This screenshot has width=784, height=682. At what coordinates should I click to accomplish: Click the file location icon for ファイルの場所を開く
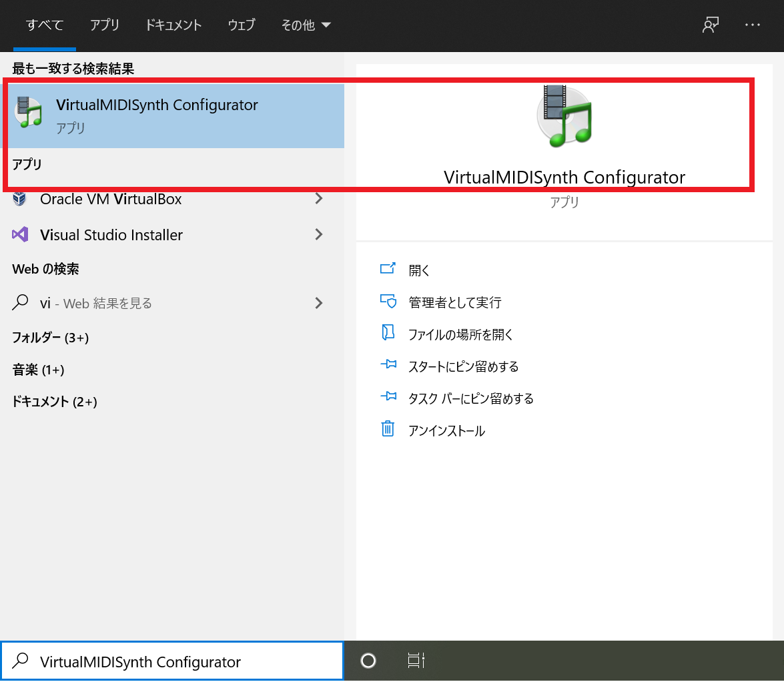(388, 332)
